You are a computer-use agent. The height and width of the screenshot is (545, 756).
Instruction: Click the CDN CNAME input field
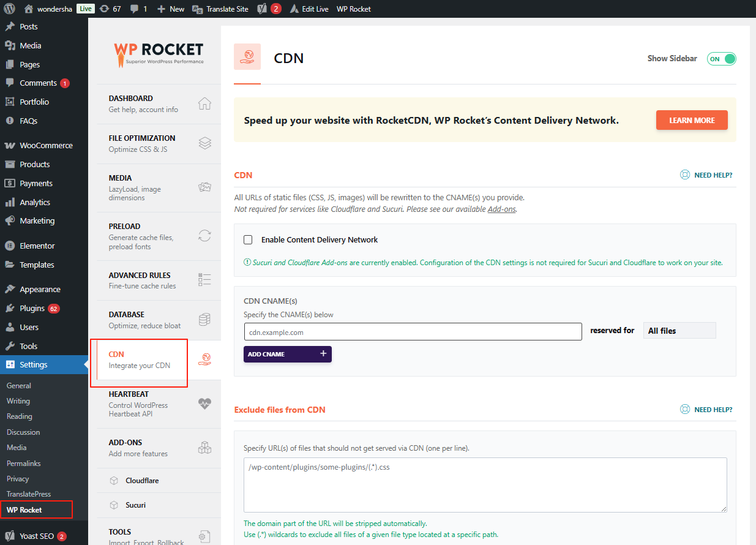(412, 332)
